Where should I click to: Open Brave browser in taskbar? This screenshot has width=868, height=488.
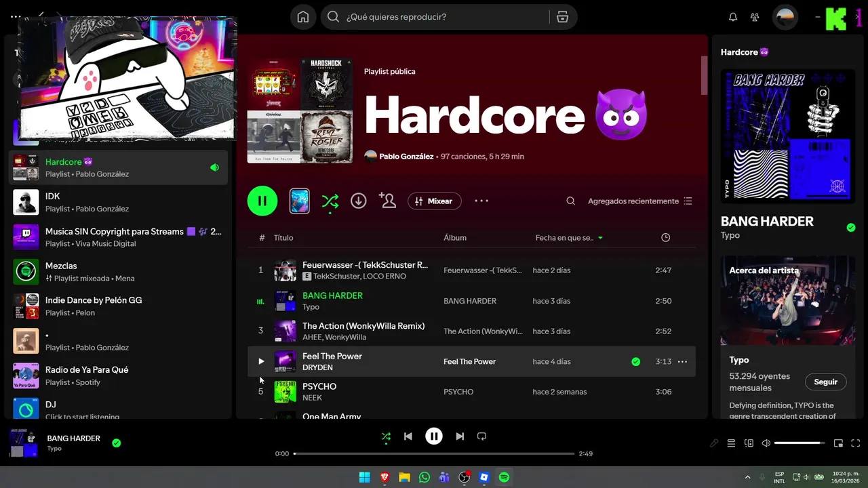pos(384,477)
